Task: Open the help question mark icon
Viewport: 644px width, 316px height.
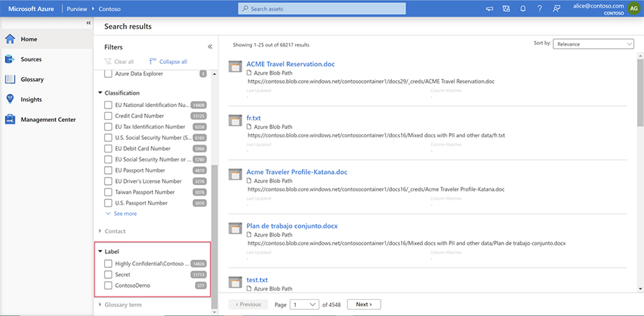Action: point(540,8)
